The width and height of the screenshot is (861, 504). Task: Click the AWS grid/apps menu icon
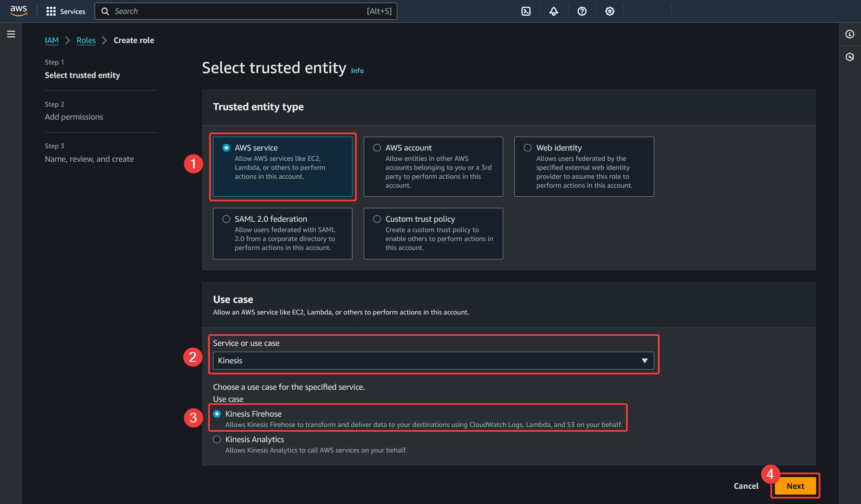(x=50, y=11)
